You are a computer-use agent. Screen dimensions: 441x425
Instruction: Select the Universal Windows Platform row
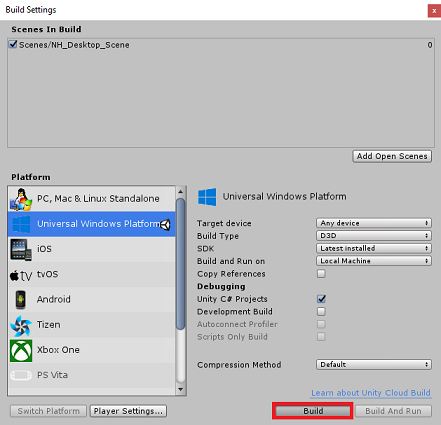click(x=92, y=224)
